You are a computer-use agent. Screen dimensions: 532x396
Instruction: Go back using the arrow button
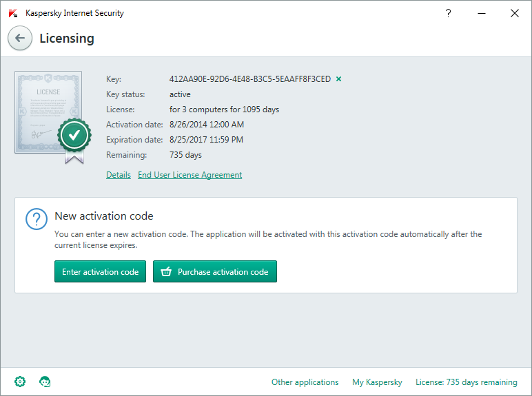[x=20, y=38]
